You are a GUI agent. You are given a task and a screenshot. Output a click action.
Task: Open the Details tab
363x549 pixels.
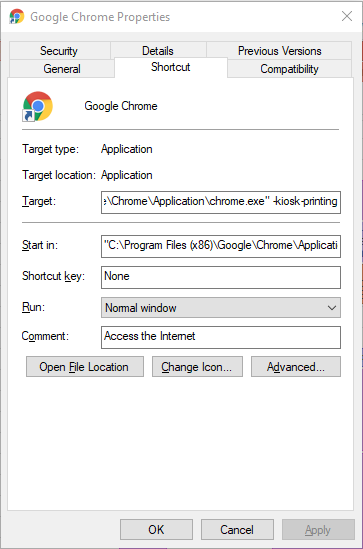tap(158, 51)
